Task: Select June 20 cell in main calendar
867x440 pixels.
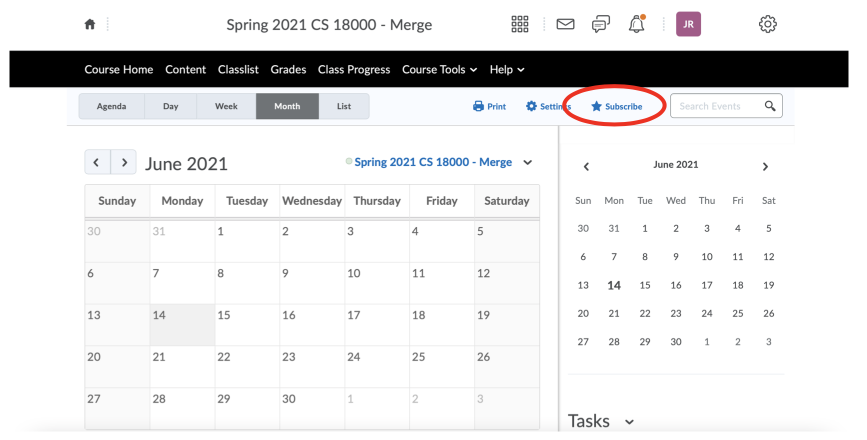Action: pyautogui.click(x=117, y=366)
